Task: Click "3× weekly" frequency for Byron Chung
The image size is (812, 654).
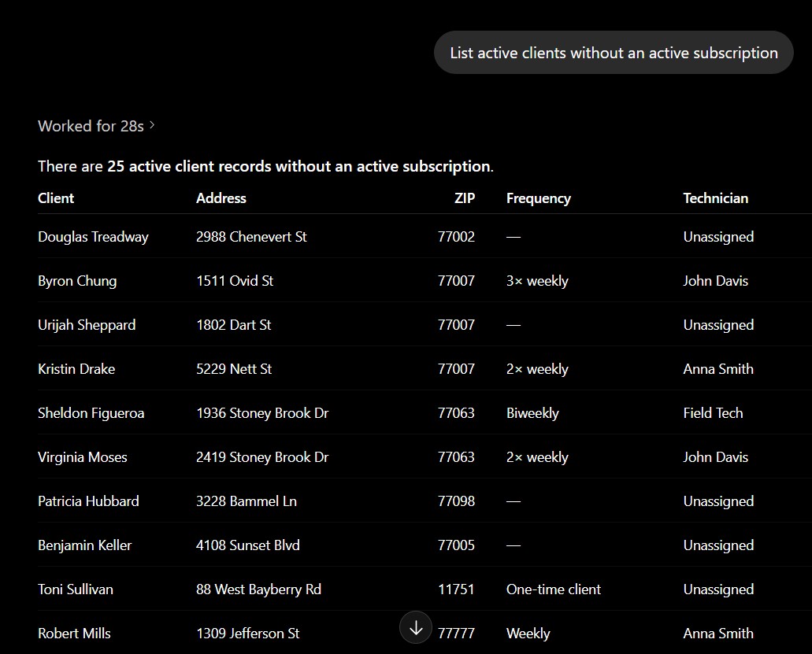Action: click(537, 280)
